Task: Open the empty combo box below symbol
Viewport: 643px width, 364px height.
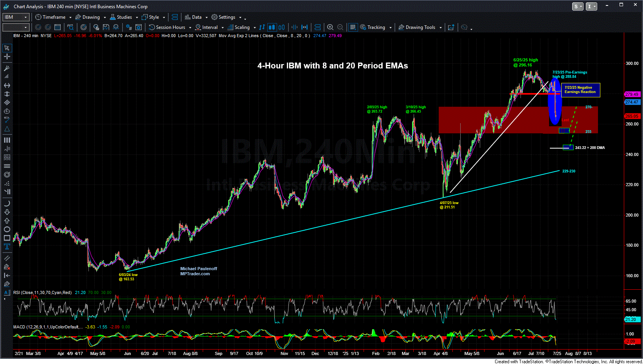Action: pos(16,27)
